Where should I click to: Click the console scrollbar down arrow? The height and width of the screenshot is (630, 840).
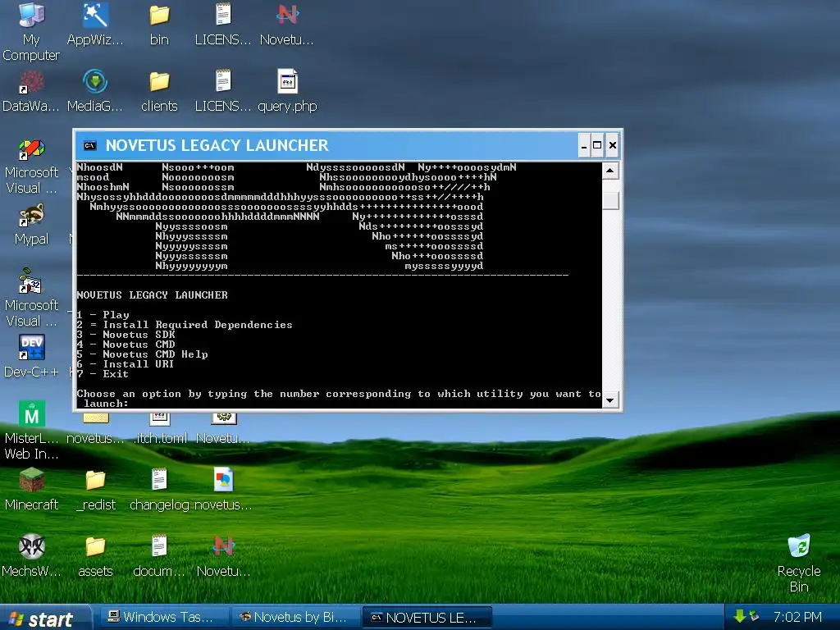pos(610,400)
